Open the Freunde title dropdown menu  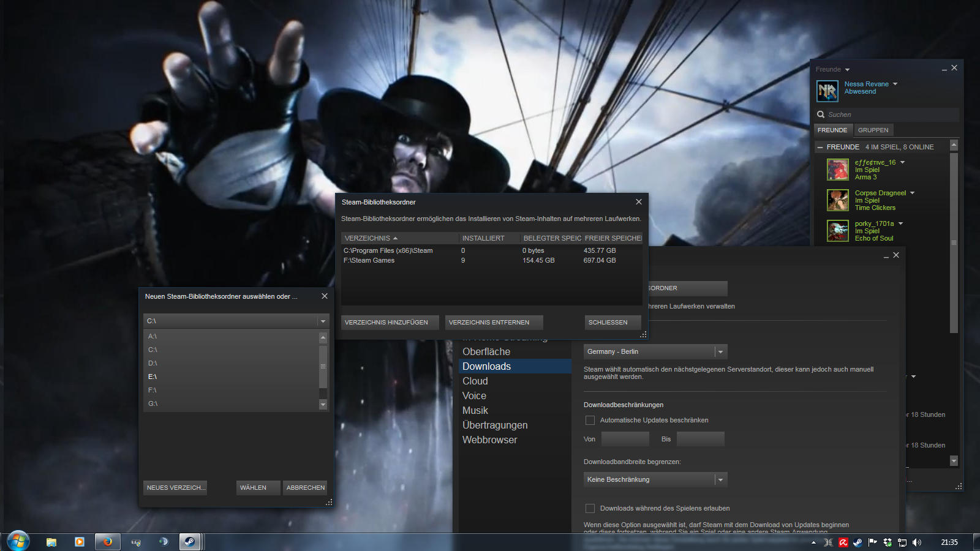click(x=847, y=70)
